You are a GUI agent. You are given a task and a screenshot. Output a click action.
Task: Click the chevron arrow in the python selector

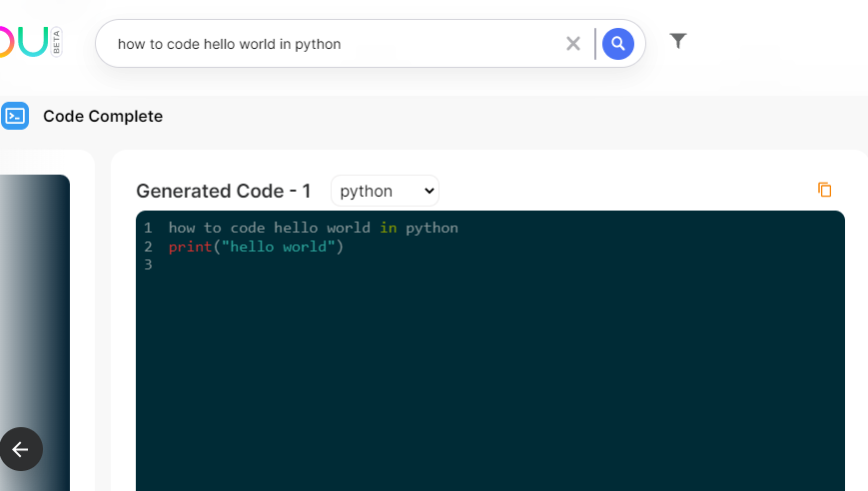(x=430, y=192)
